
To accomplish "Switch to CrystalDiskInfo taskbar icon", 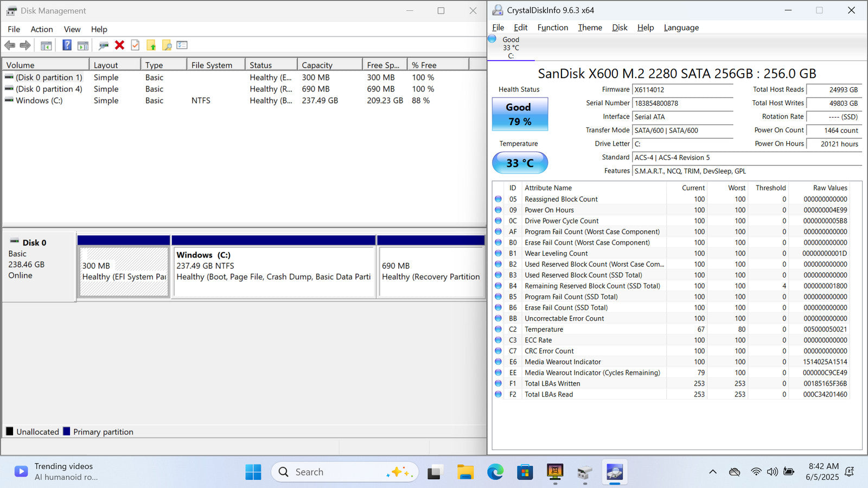I will click(614, 472).
